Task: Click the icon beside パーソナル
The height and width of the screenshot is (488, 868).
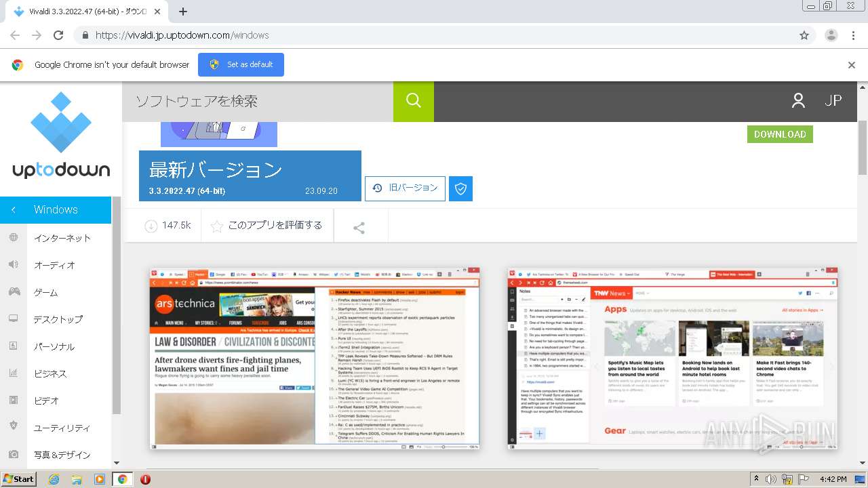Action: [14, 346]
